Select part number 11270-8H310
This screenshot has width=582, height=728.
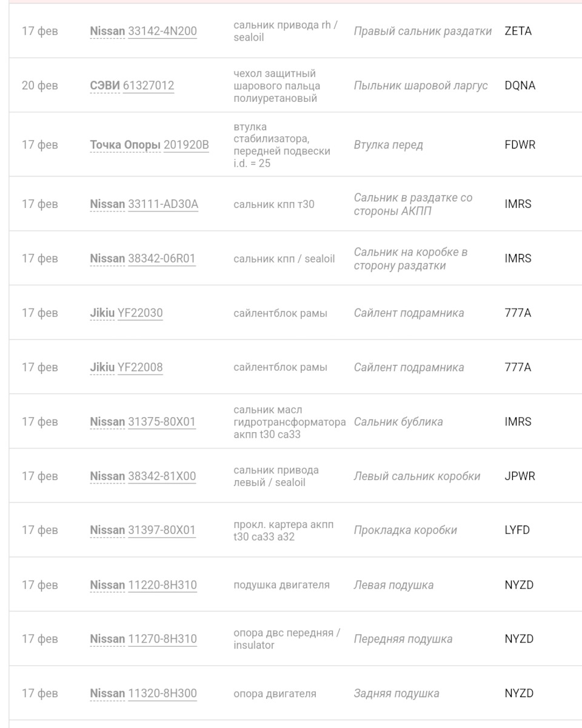tap(162, 639)
